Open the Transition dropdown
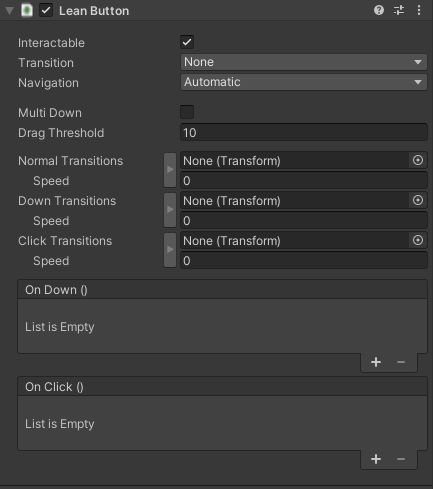This screenshot has height=489, width=433. coord(304,62)
